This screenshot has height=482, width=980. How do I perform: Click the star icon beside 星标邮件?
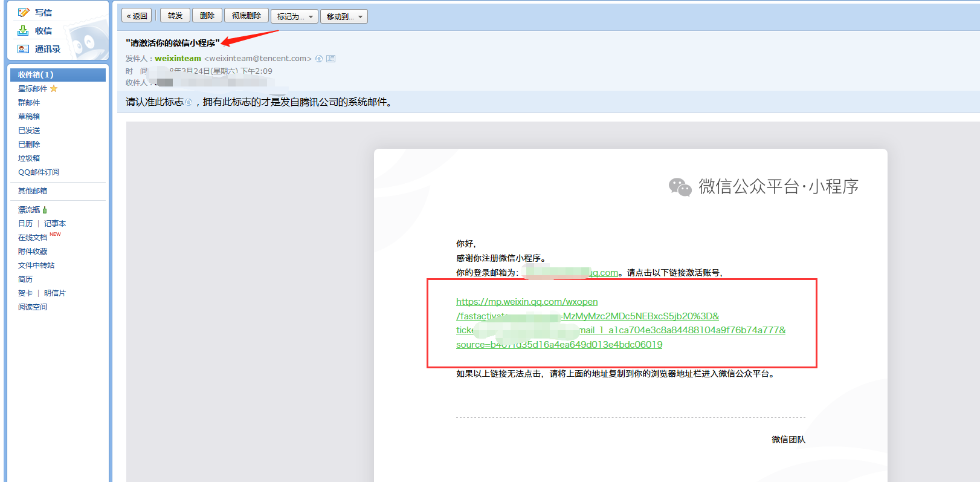54,89
